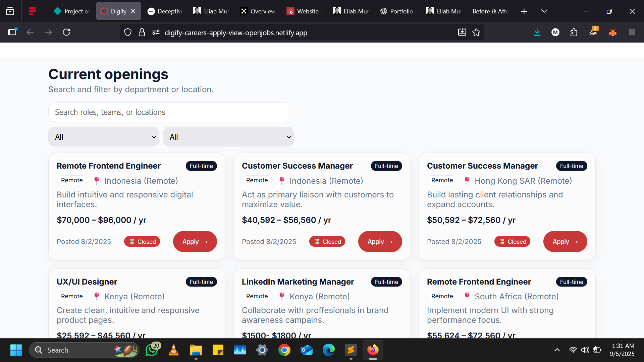The width and height of the screenshot is (644, 362).
Task: Open the volume control in tray
Action: pos(585,350)
